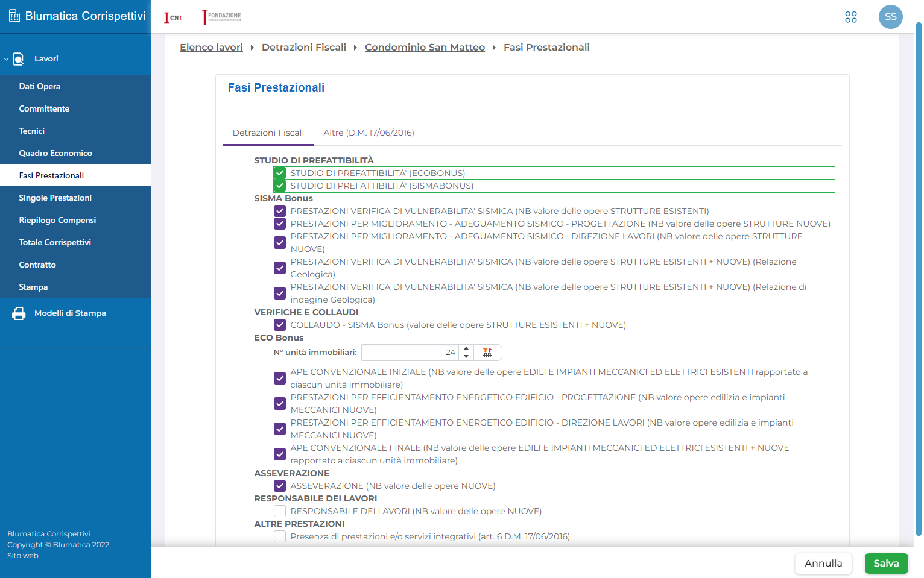
Task: Click the Blumatica Corrispettivi building icon
Action: 14,16
